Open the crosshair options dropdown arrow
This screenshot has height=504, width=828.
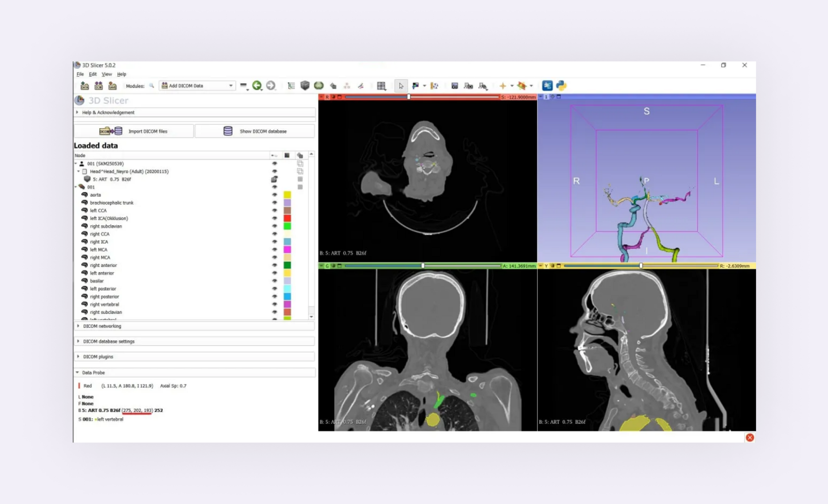512,86
